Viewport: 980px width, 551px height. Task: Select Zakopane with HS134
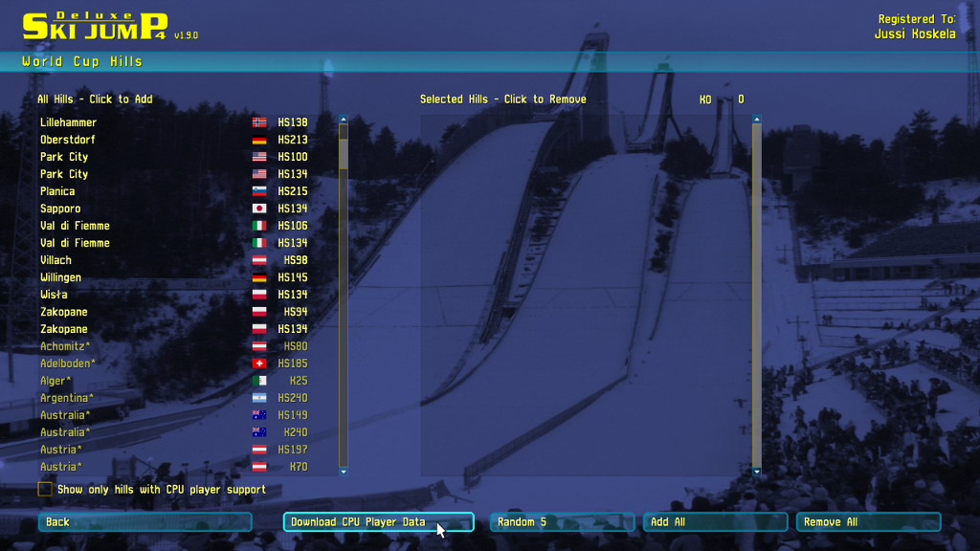[x=174, y=329]
